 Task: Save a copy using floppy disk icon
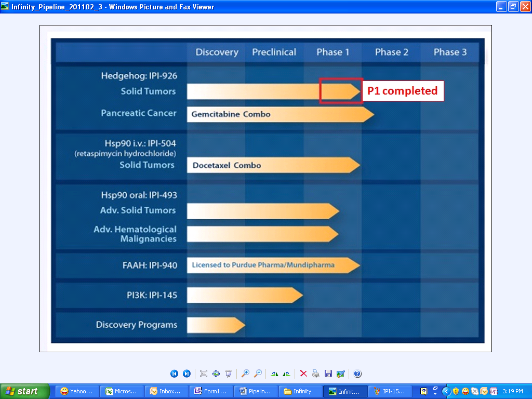328,374
